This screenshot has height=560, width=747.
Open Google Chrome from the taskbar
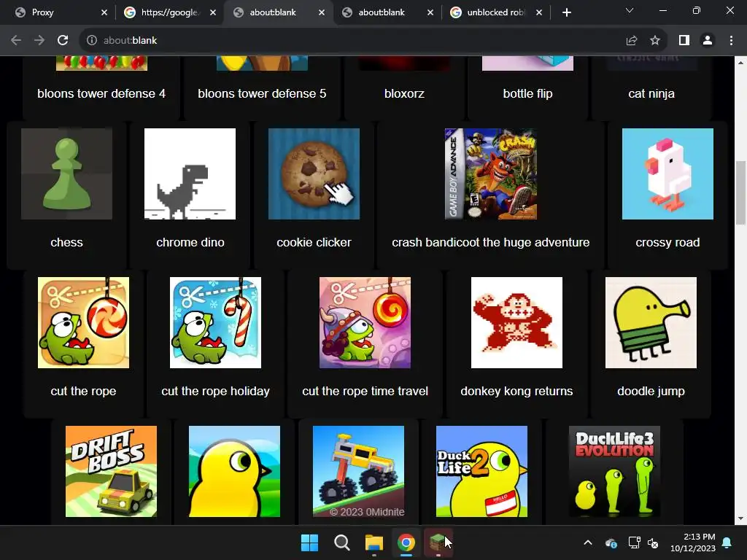tap(406, 542)
